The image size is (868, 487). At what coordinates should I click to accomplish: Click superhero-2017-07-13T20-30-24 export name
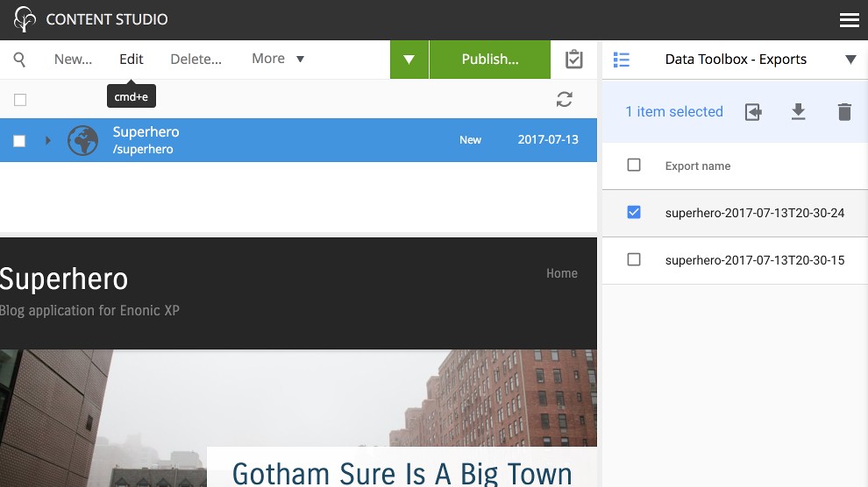[x=755, y=213]
